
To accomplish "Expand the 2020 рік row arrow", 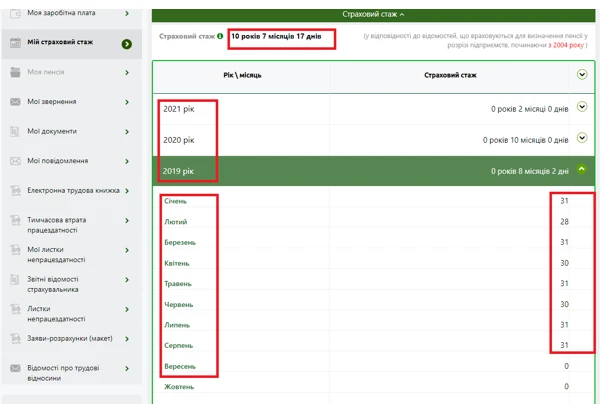I will 582,139.
